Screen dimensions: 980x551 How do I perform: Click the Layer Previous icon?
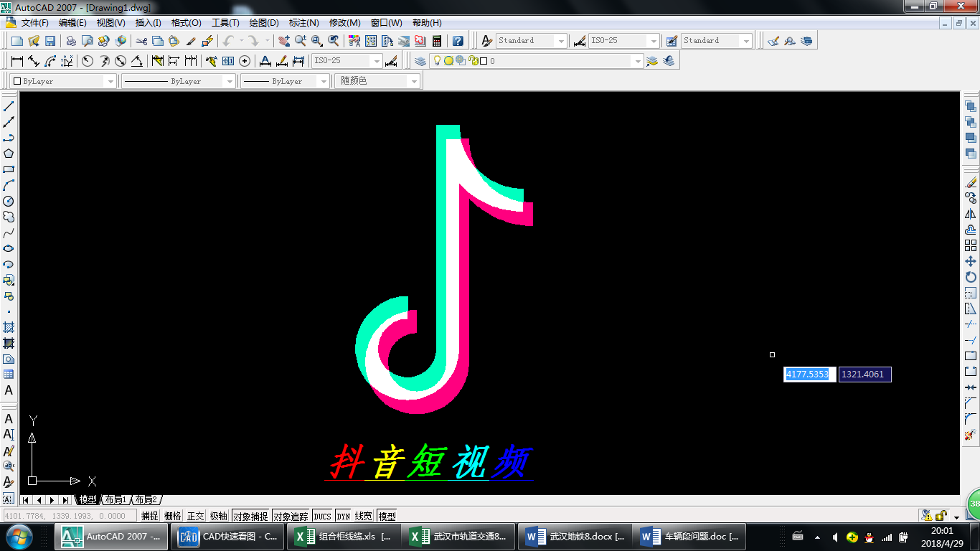[x=669, y=61]
